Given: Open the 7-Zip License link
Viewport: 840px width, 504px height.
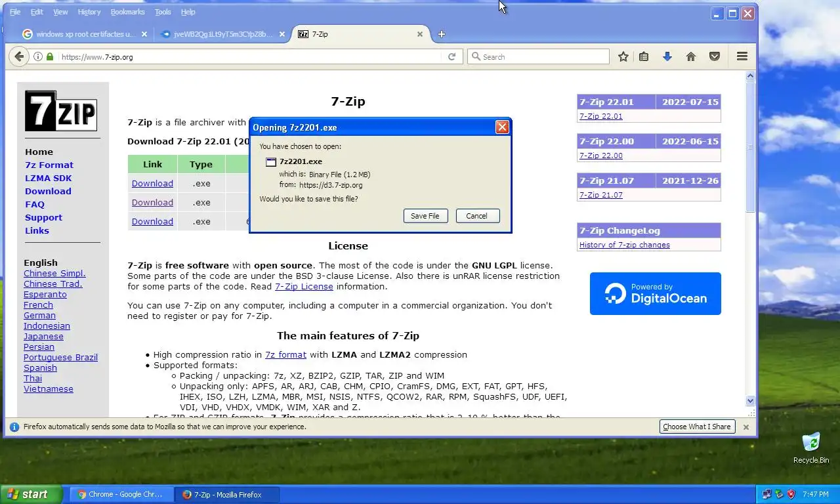Looking at the screenshot, I should coord(304,286).
